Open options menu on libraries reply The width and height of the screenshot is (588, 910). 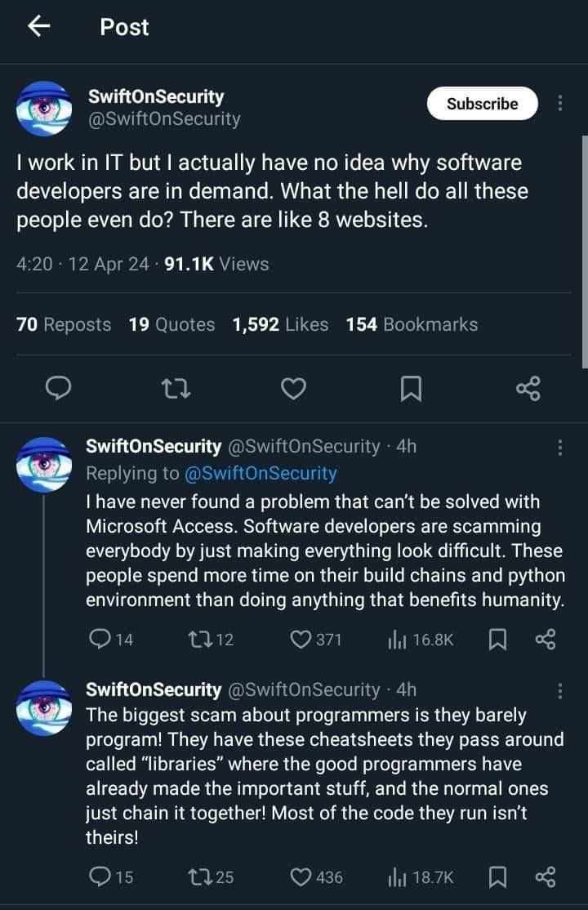point(559,690)
